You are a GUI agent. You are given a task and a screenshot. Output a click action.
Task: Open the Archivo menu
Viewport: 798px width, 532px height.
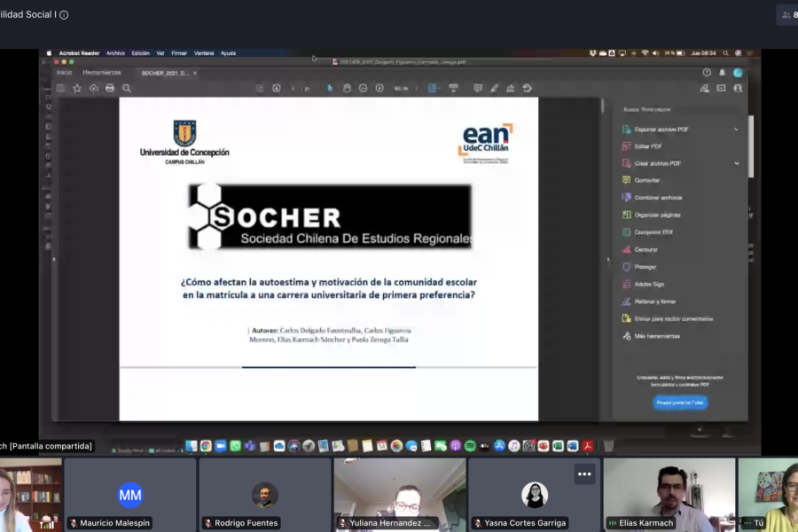pos(115,53)
